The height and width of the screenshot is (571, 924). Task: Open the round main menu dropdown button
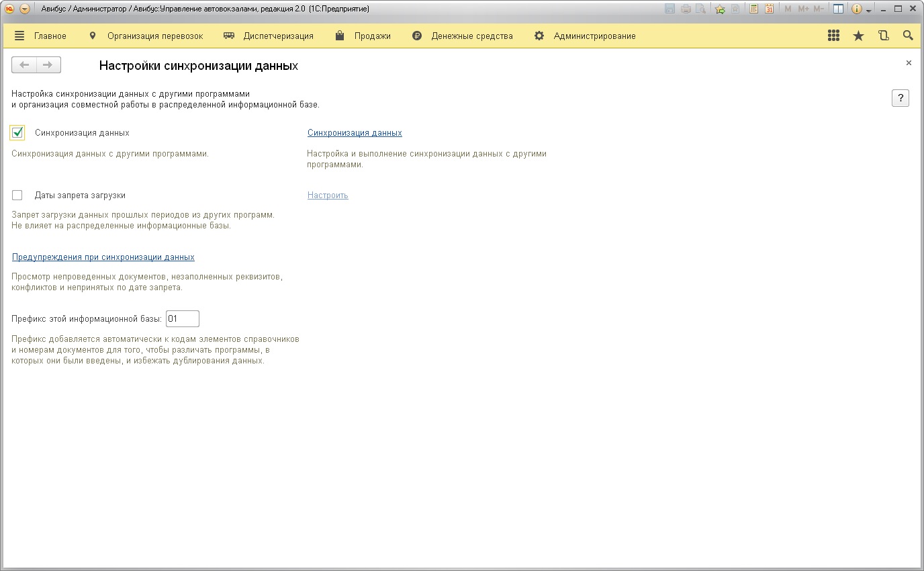[25, 9]
